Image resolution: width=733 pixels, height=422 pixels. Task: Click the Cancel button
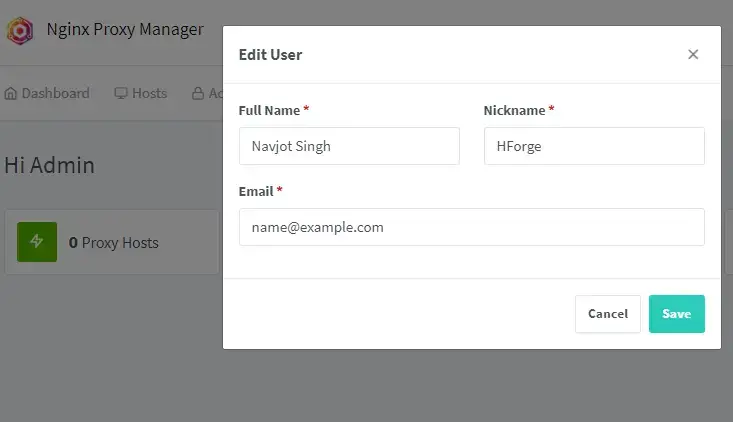[608, 314]
